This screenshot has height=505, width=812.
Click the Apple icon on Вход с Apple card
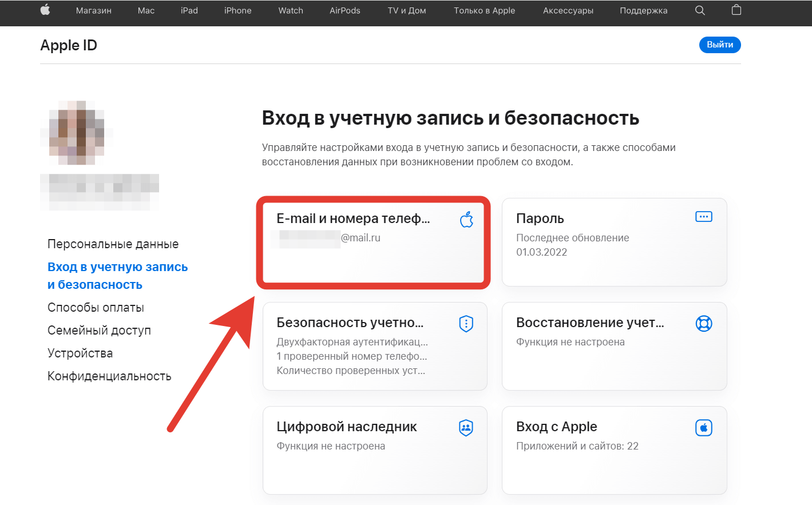(x=704, y=427)
